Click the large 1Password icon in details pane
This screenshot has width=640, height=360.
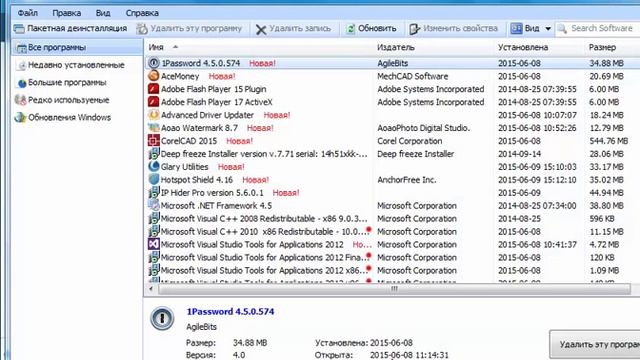[x=162, y=318]
